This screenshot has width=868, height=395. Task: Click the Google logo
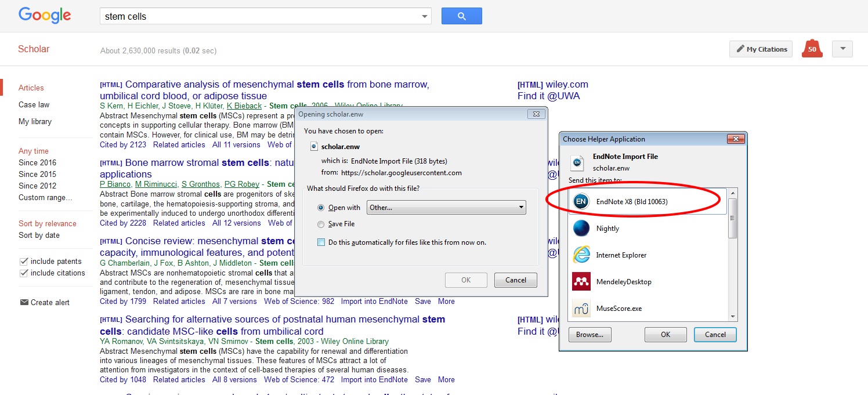[45, 16]
